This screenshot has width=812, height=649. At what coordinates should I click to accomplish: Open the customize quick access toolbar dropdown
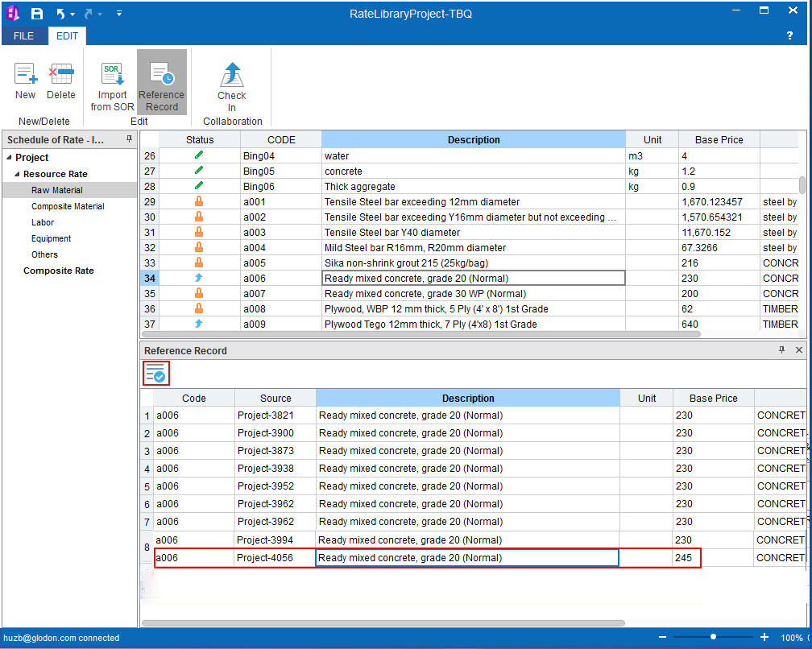tap(119, 14)
